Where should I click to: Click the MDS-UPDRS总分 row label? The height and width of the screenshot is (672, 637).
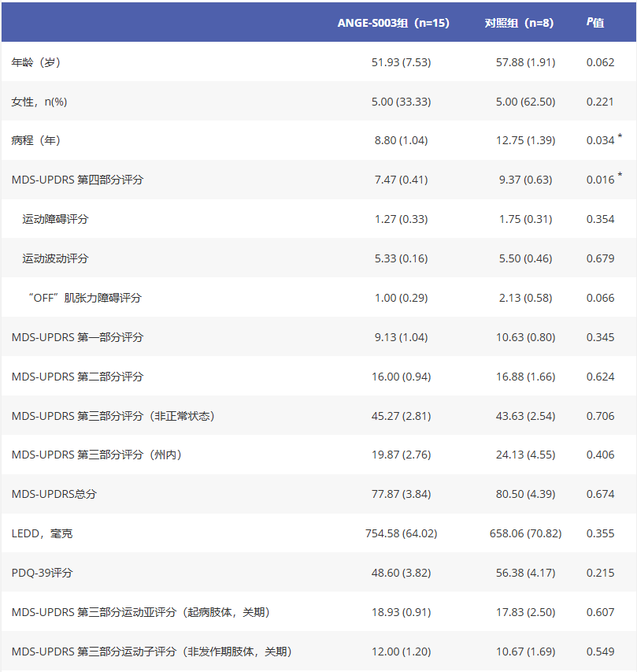tap(54, 494)
